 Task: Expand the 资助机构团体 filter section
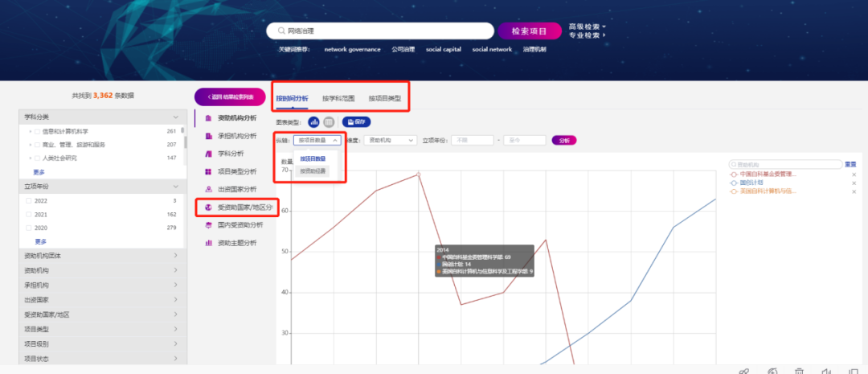pyautogui.click(x=102, y=256)
